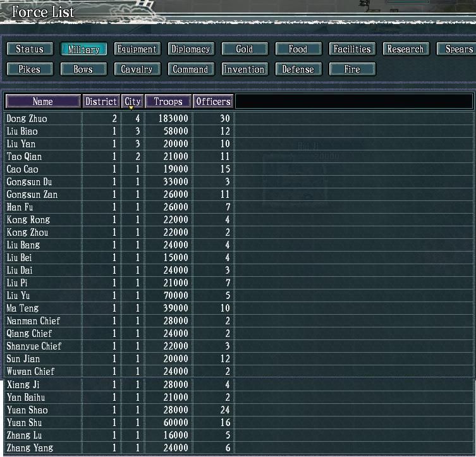The width and height of the screenshot is (476, 457).
Task: Click the Name column header
Action: (43, 101)
